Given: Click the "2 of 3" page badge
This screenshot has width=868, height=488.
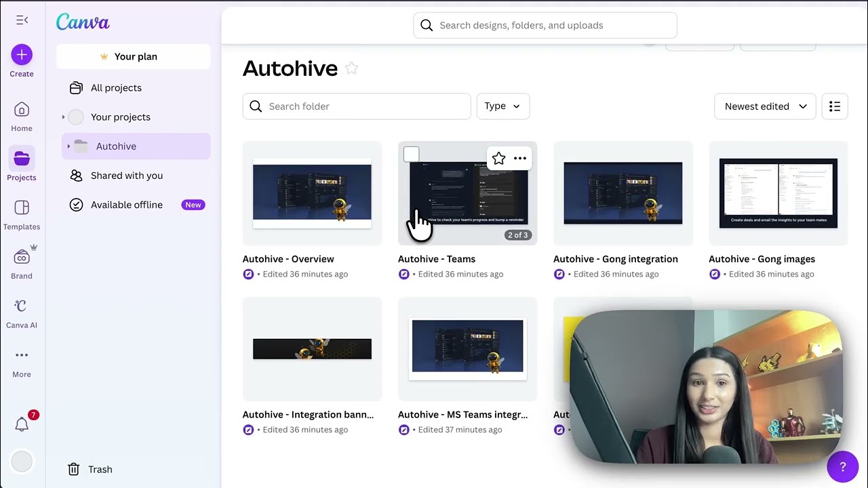Looking at the screenshot, I should click(517, 235).
